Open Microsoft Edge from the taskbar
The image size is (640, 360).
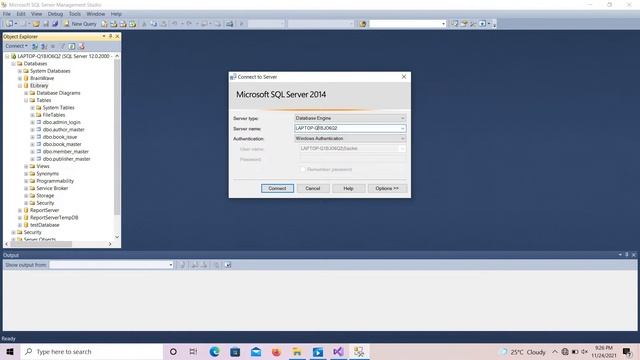point(215,351)
